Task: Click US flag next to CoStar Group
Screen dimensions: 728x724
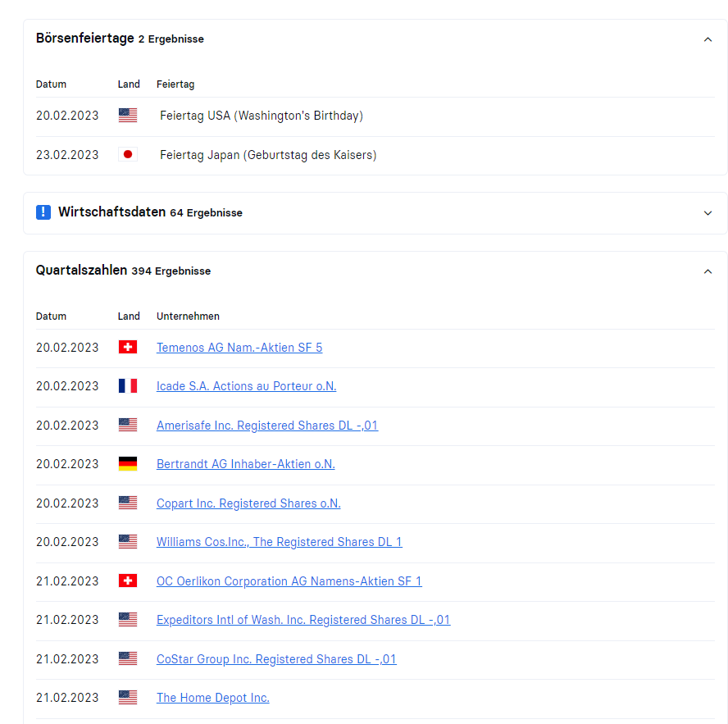Action: pyautogui.click(x=128, y=658)
